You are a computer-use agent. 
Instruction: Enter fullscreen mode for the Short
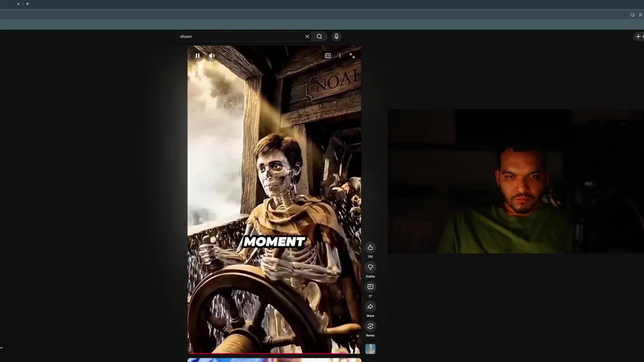coord(352,56)
